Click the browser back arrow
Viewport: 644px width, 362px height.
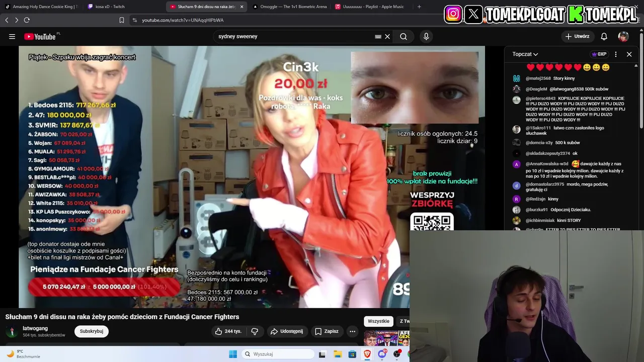7,20
